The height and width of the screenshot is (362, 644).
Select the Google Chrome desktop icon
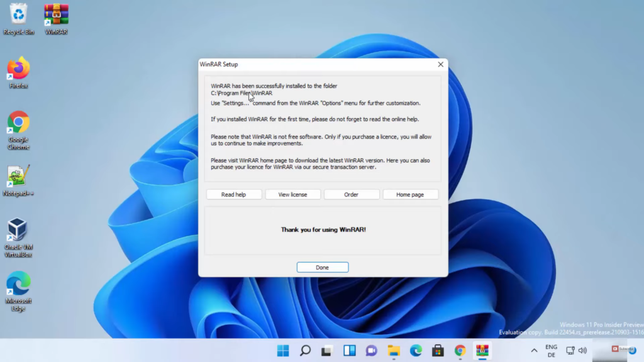19,124
